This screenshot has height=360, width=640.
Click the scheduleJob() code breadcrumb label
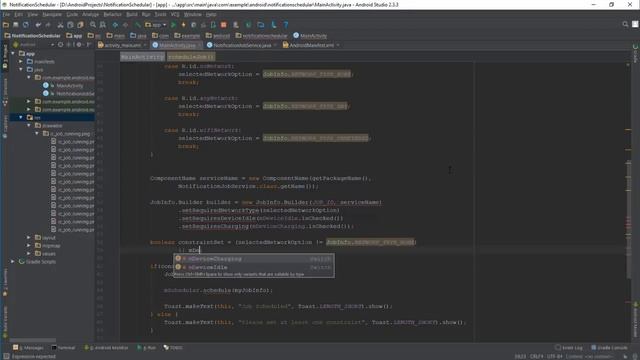(x=191, y=57)
